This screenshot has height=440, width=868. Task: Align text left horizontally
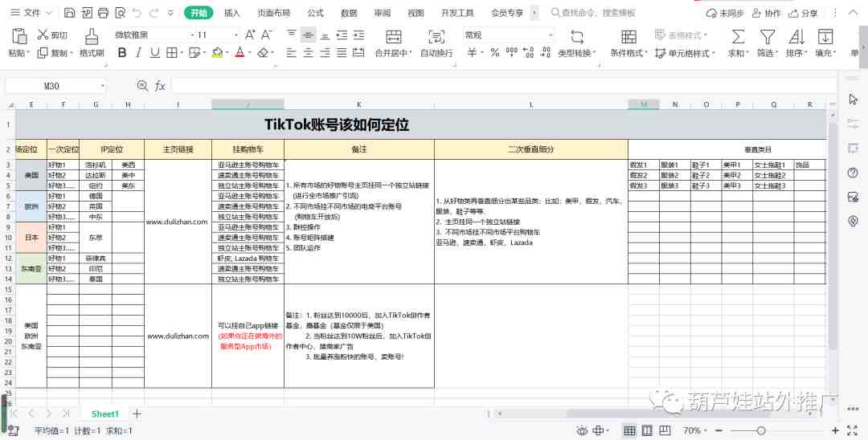(x=292, y=52)
